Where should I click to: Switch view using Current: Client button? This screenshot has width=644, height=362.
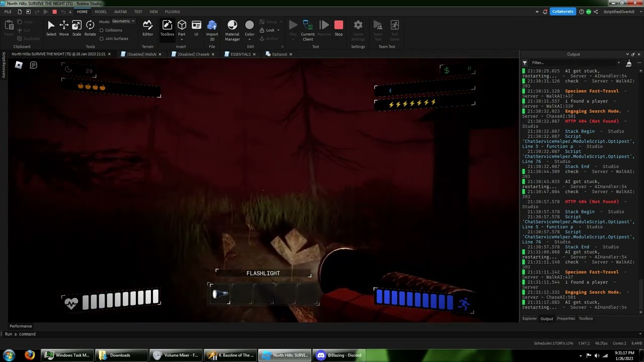[308, 30]
